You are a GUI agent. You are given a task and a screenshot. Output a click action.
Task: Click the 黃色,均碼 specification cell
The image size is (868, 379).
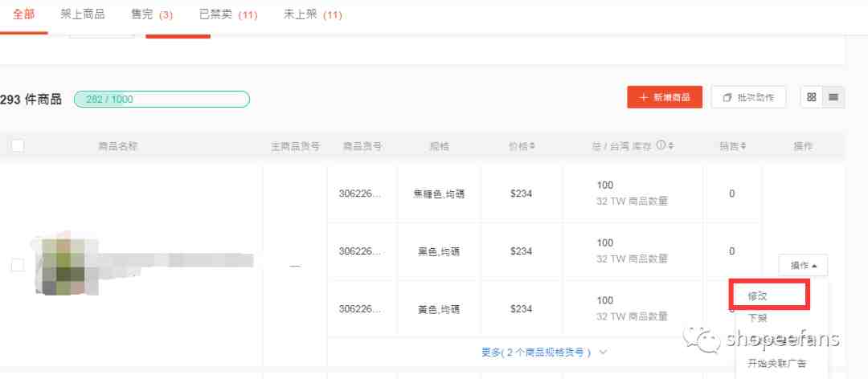[439, 309]
